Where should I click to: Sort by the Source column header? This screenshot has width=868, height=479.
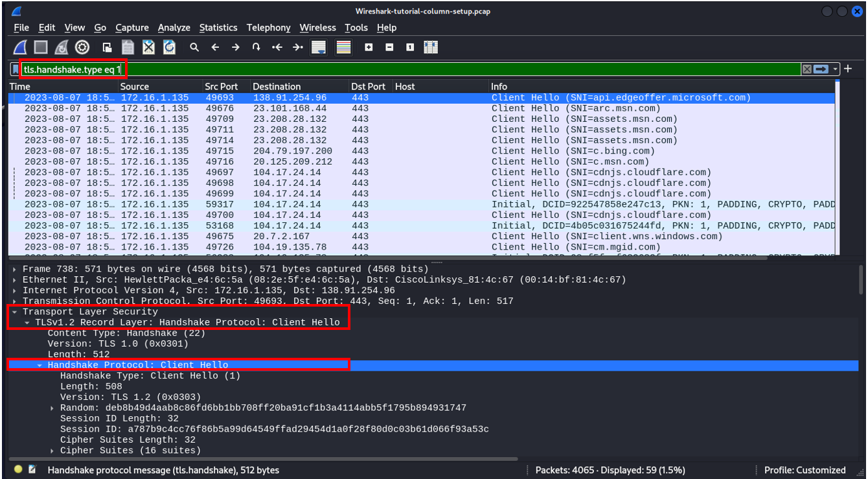click(161, 86)
